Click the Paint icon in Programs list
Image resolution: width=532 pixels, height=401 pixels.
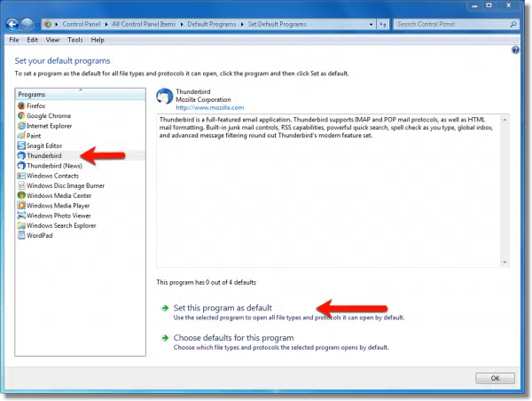coord(21,136)
